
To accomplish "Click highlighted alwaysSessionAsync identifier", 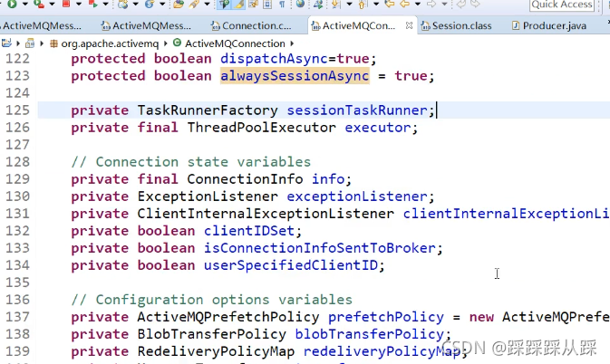I will pyautogui.click(x=295, y=76).
